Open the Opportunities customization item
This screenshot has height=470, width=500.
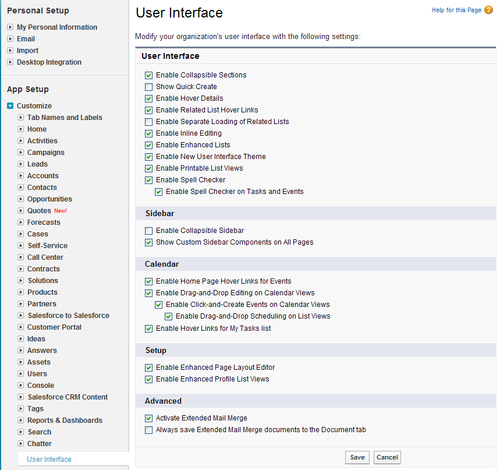click(x=50, y=199)
